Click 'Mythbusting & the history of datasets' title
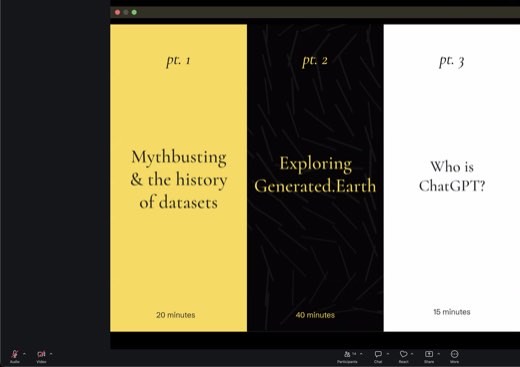This screenshot has height=367, width=520. 179,180
